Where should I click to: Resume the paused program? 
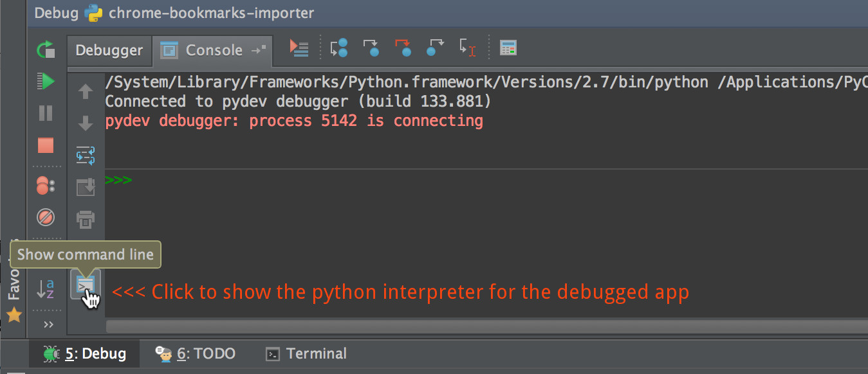coord(45,81)
